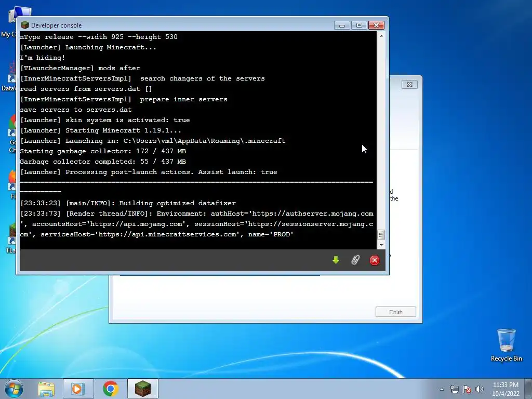Open the Recycle Bin desktop icon
532x399 pixels.
pos(506,345)
